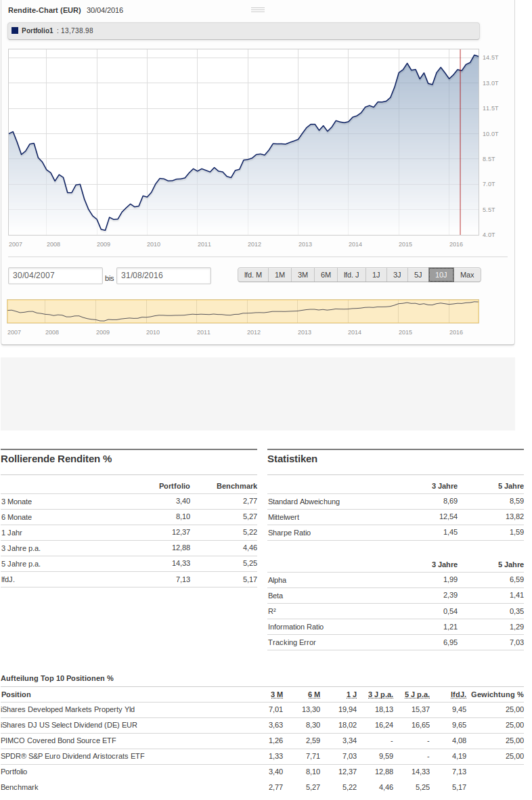Switch chart range to 6M

click(x=326, y=275)
